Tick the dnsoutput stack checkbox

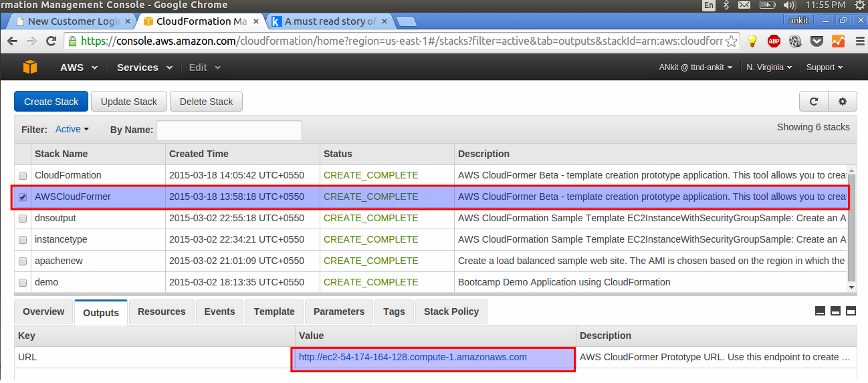(23, 219)
